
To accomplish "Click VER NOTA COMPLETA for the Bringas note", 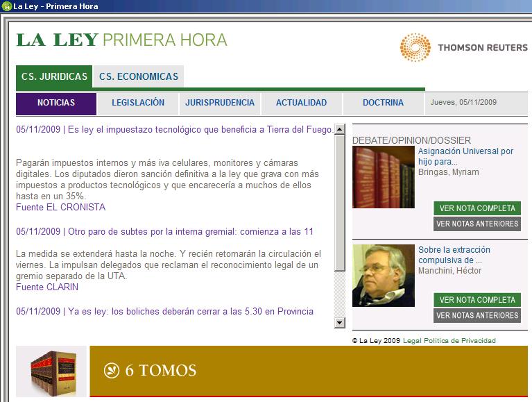I will tap(477, 208).
